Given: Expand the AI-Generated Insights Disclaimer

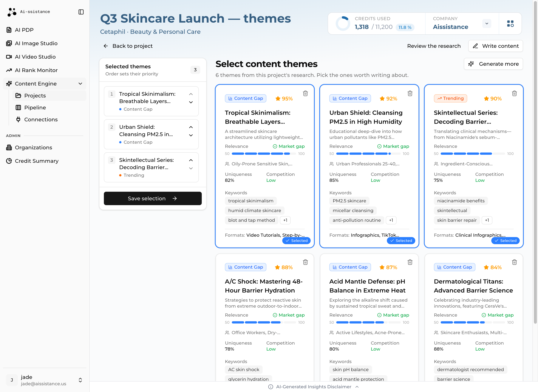Looking at the screenshot, I should pos(313,387).
